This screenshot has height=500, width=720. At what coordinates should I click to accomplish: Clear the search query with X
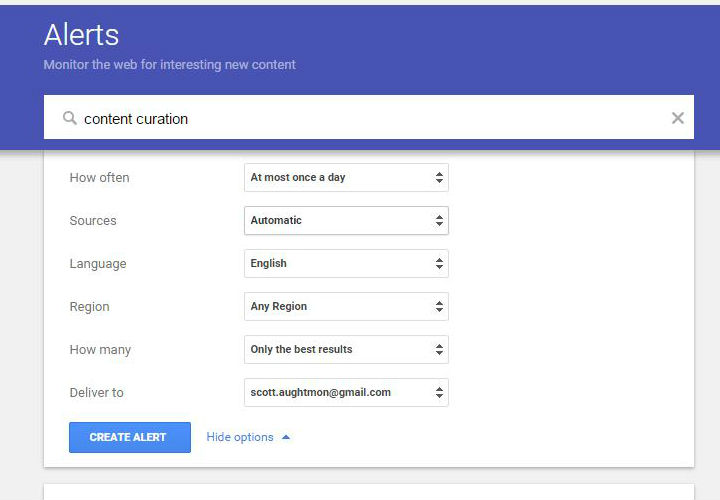[x=677, y=118]
